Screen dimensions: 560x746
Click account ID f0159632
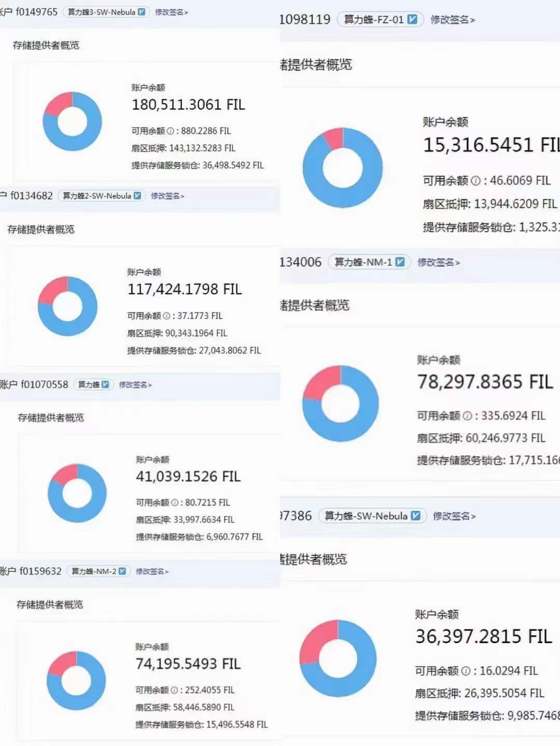pyautogui.click(x=40, y=571)
